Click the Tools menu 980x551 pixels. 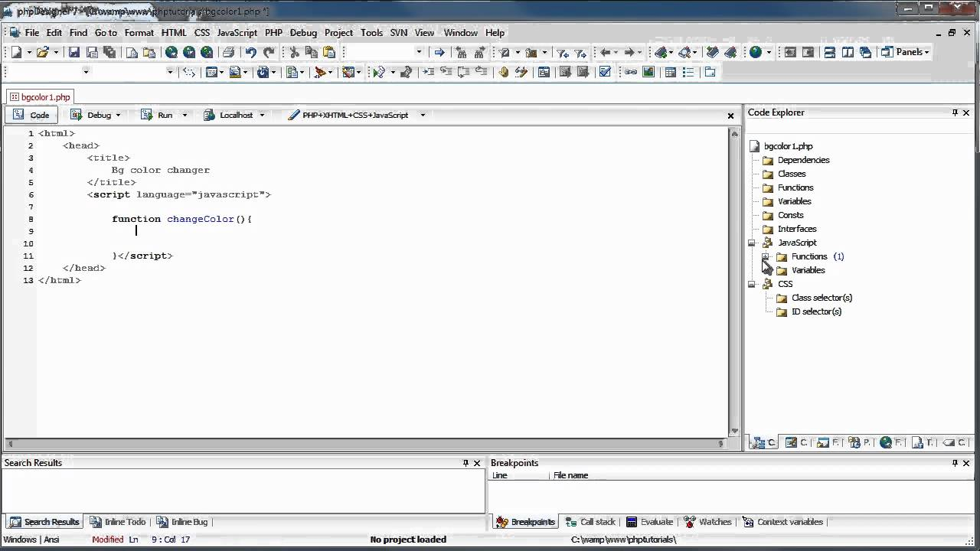pyautogui.click(x=371, y=32)
